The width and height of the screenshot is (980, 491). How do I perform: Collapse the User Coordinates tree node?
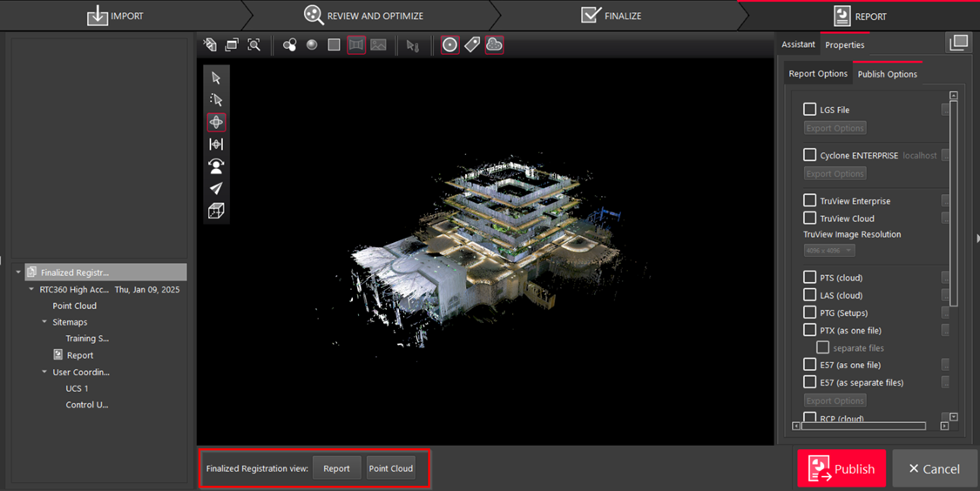tap(44, 373)
